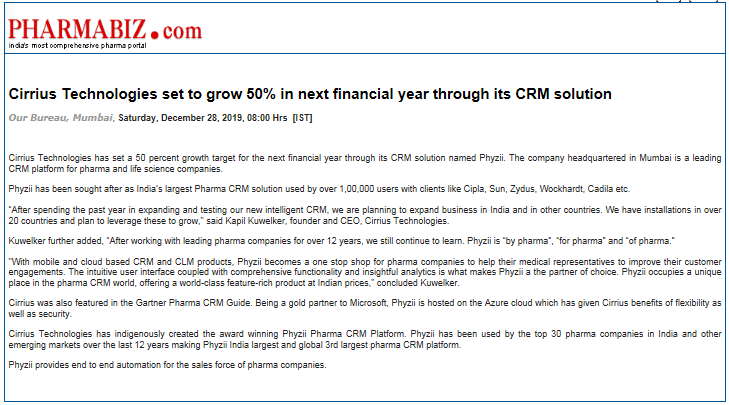Click the word Phyzii in the first paragraph
This screenshot has height=405, width=729.
[491, 158]
